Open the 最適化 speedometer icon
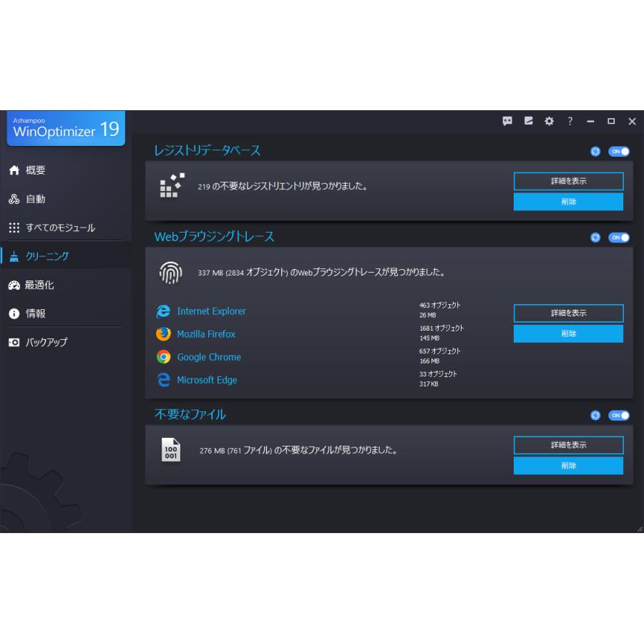644x644 pixels. [x=14, y=285]
